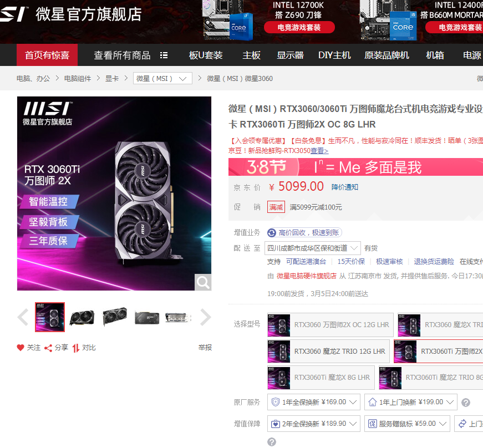Screen dimensions: 483x448
Task: Click the question mark icon next to 1年上门换新
Action: [466, 402]
